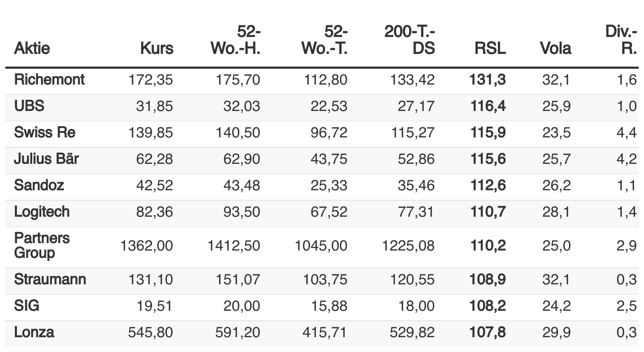Open the Richemont stock entry
644x352 pixels.
click(49, 80)
